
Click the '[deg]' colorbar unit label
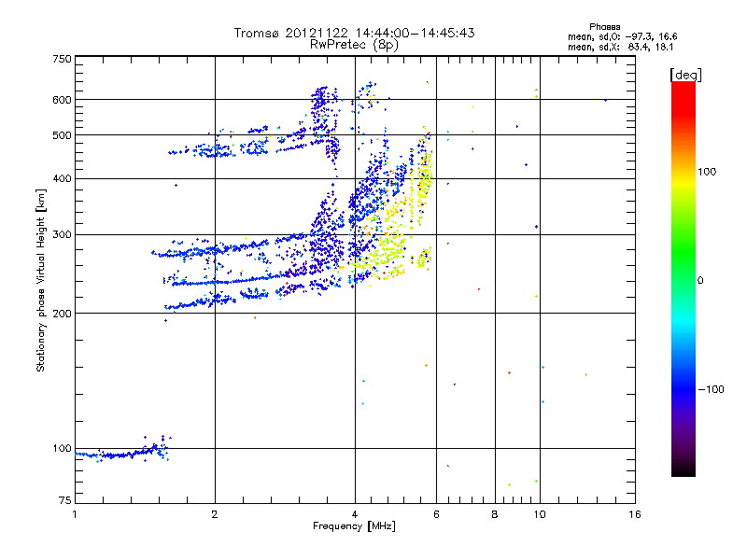[x=685, y=75]
